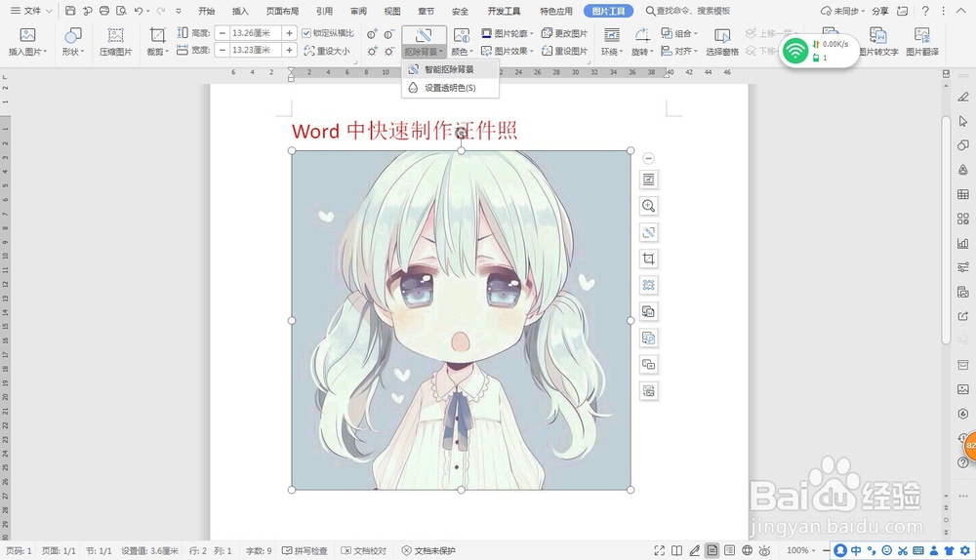Open the 旋转 rotate dropdown
The height and width of the screenshot is (560, 976).
coord(642,42)
